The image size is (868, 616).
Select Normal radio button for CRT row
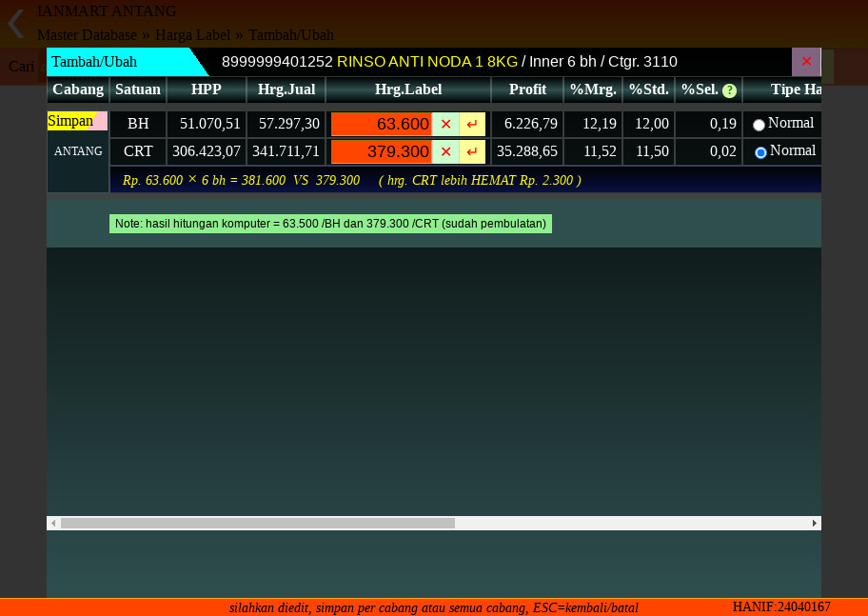tap(760, 152)
